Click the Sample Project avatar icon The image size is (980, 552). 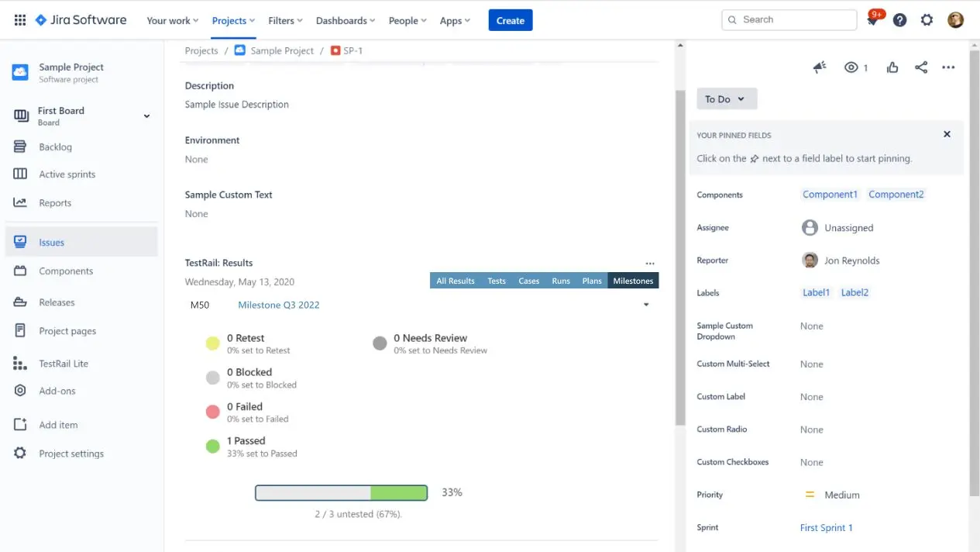(x=20, y=72)
